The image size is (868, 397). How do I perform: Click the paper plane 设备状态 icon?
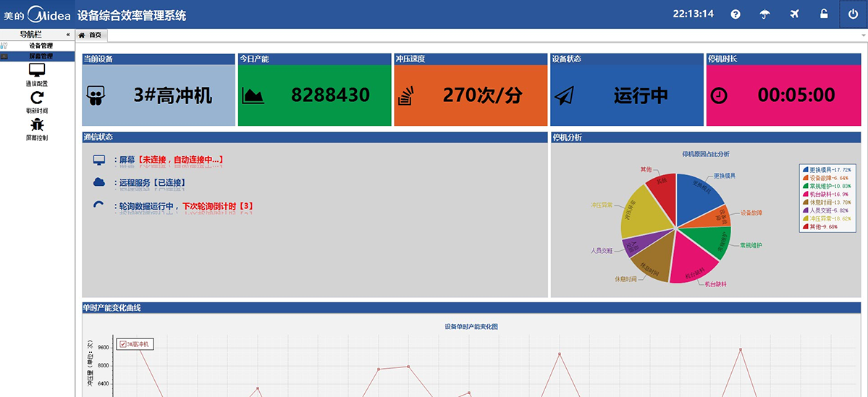(565, 95)
